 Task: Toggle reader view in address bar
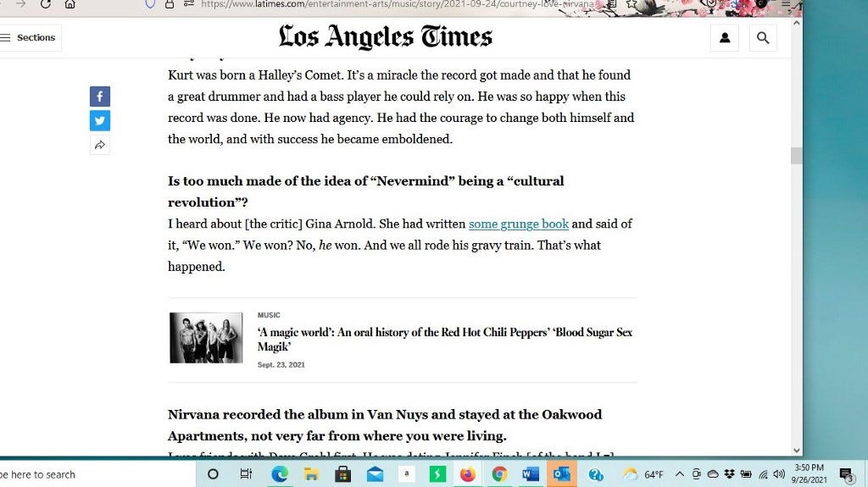pyautogui.click(x=612, y=4)
